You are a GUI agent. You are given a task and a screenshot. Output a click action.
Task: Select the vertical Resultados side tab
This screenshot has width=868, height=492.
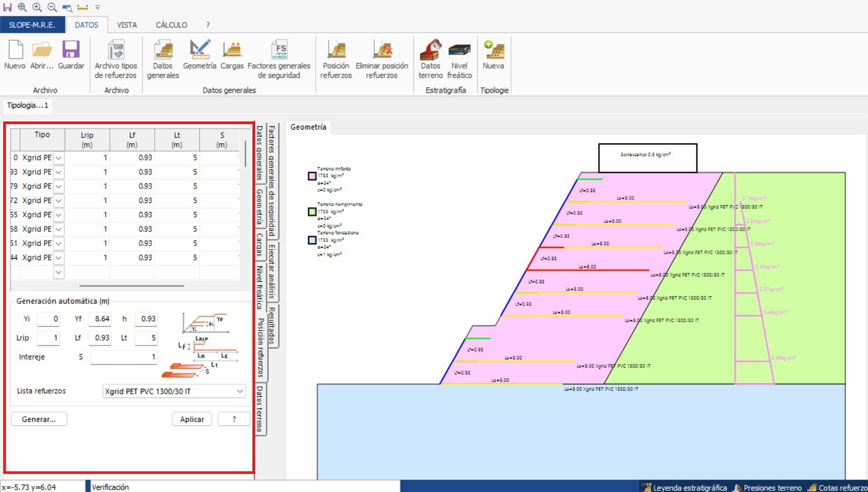pyautogui.click(x=272, y=326)
